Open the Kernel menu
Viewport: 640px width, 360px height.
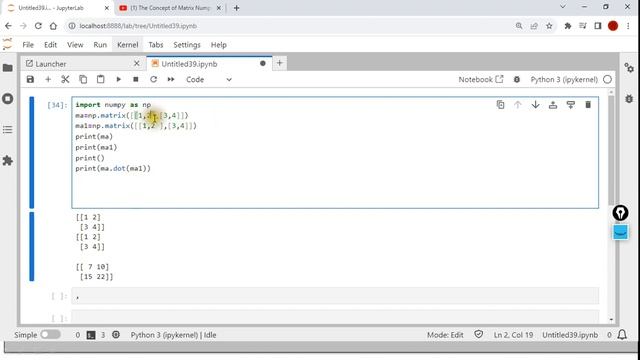coord(128,45)
